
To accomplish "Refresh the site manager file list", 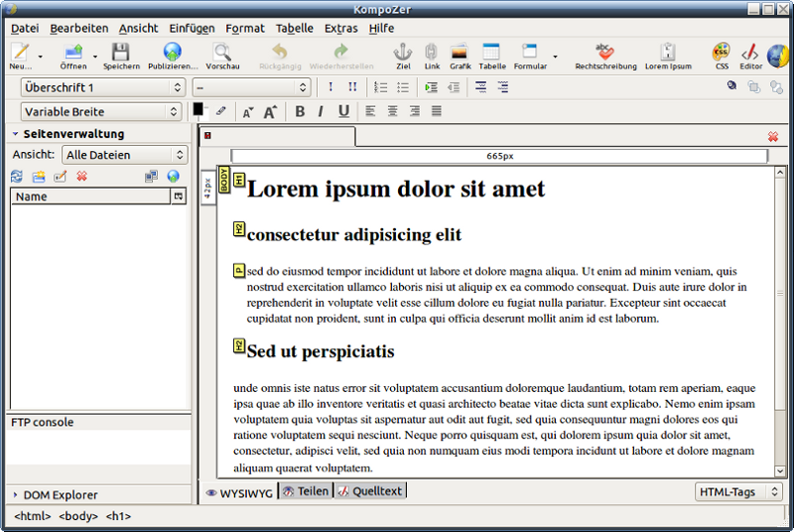I will point(17,176).
